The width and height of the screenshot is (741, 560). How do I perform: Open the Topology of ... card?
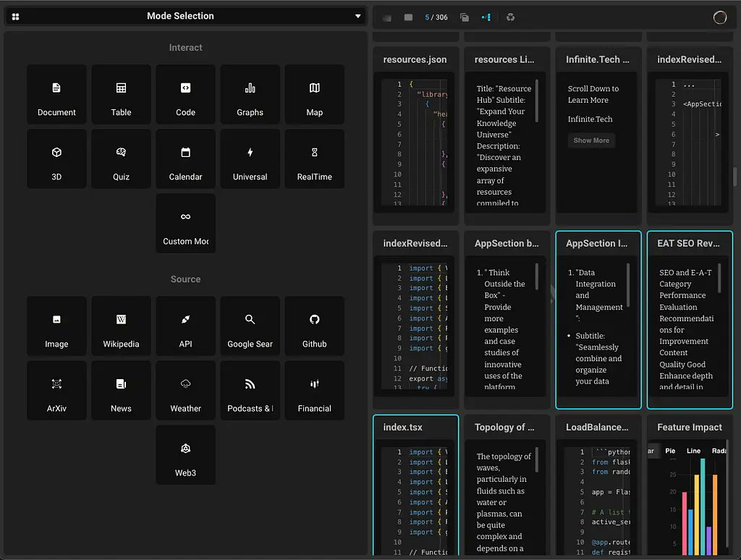(507, 485)
